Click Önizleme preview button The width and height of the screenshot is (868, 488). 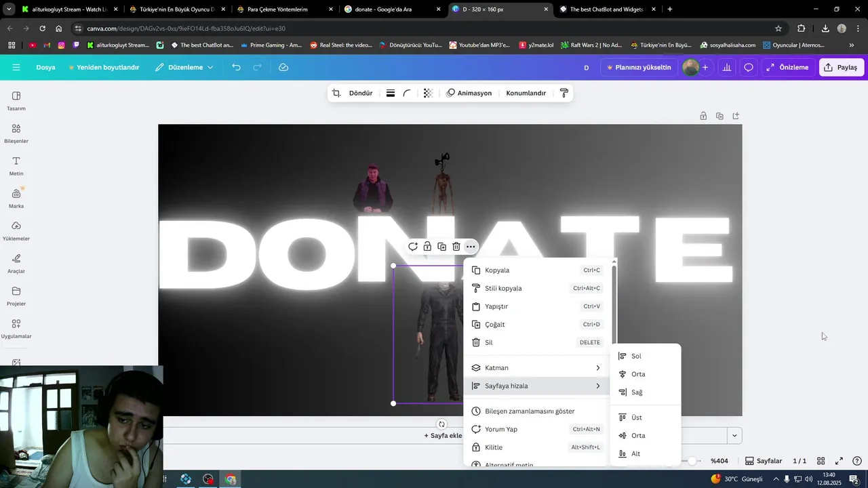click(787, 67)
